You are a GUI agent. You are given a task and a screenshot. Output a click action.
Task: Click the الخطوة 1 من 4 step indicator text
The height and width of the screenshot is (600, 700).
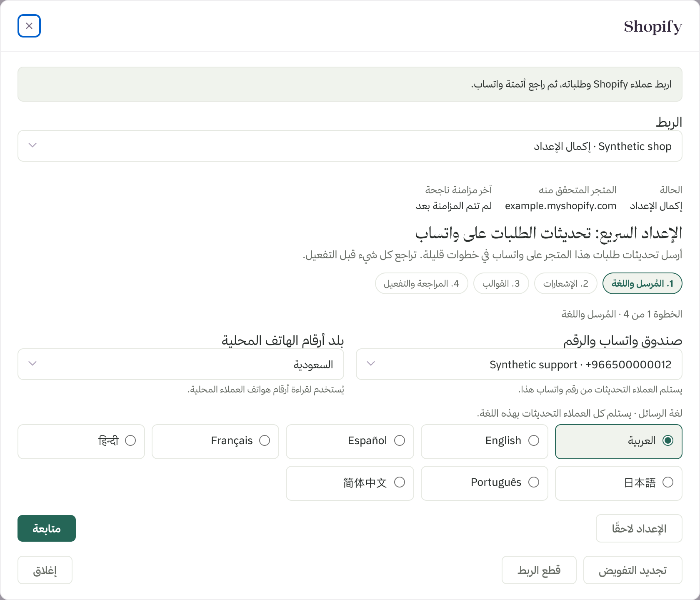click(x=622, y=314)
